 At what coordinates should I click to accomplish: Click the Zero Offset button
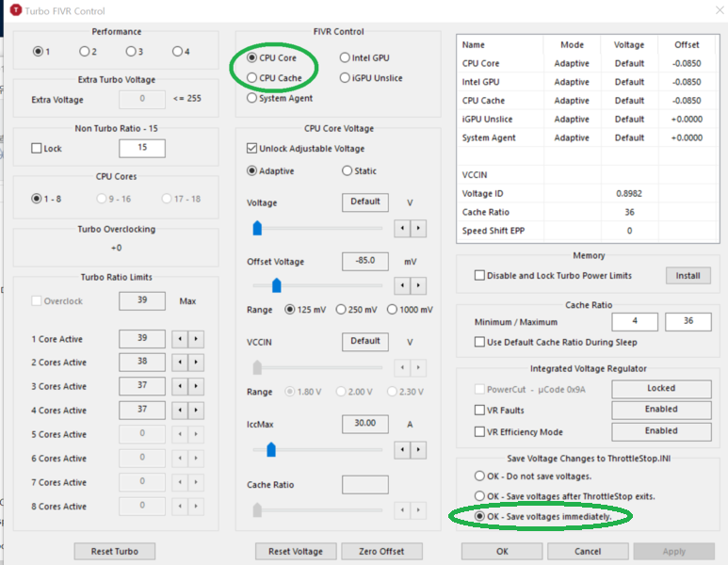(381, 552)
